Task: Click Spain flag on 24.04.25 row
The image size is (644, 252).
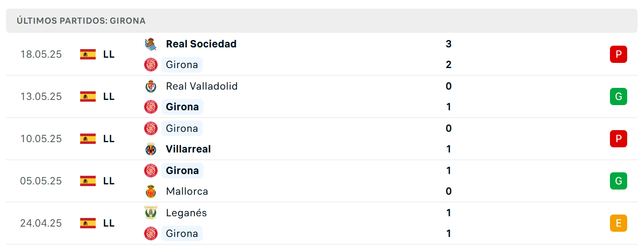Action: click(x=88, y=223)
